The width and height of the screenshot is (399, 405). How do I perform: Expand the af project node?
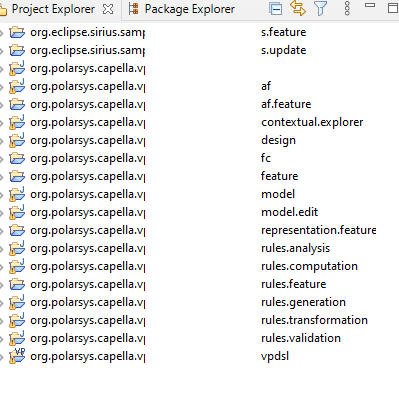[x=2, y=86]
